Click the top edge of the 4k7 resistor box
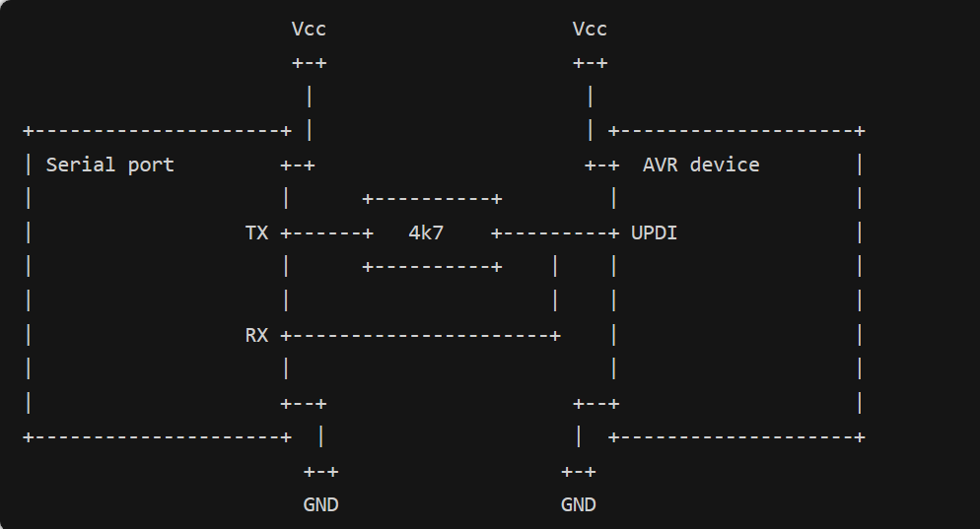The width and height of the screenshot is (980, 529). click(x=432, y=199)
